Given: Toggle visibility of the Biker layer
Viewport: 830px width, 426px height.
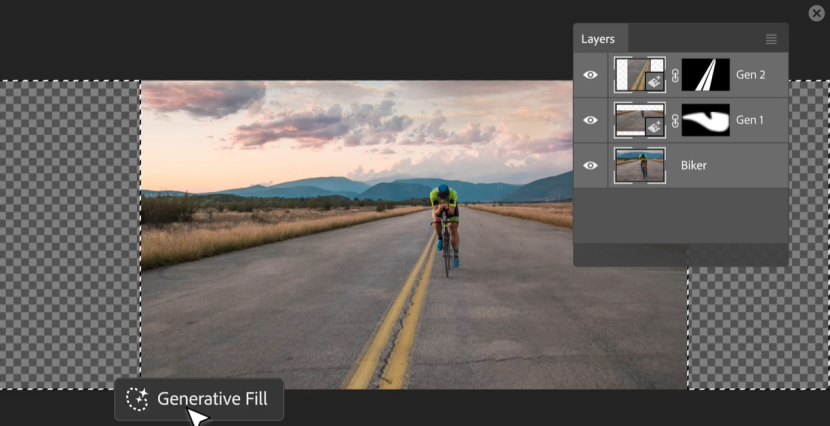Looking at the screenshot, I should coord(590,166).
